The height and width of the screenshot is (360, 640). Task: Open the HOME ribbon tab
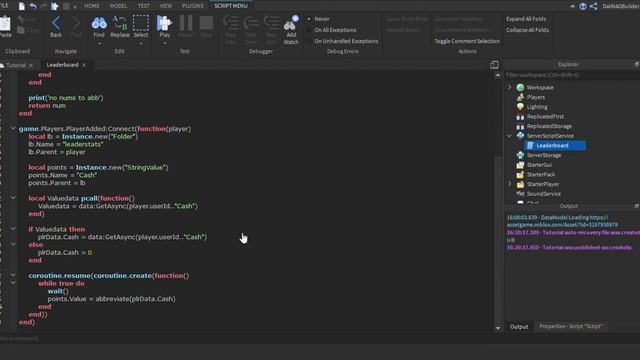[92, 6]
